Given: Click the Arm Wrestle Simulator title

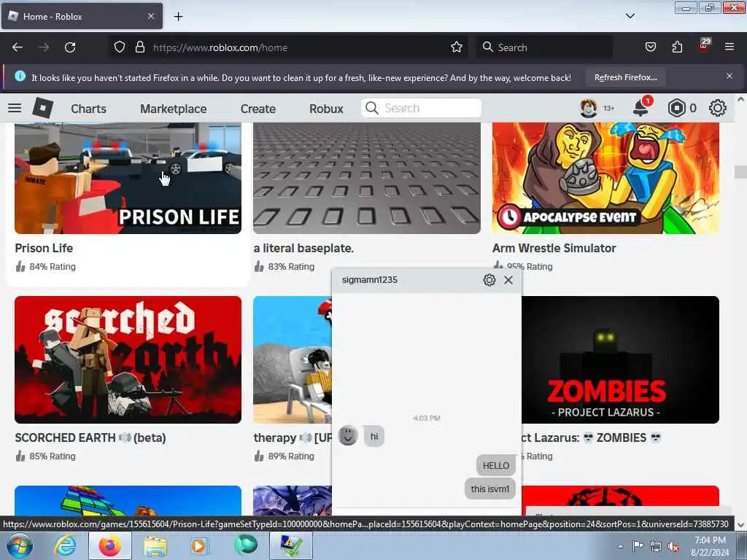Looking at the screenshot, I should (x=554, y=248).
